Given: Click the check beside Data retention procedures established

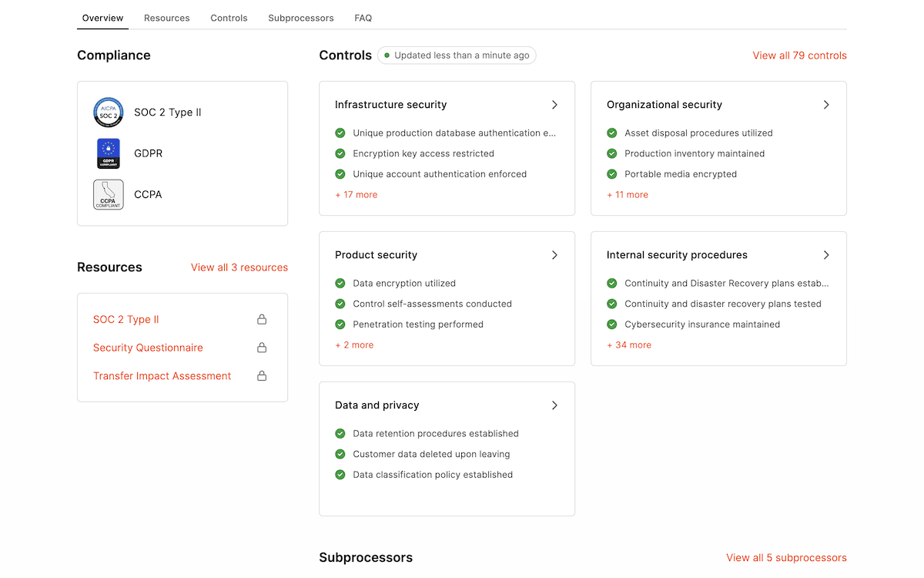Looking at the screenshot, I should [340, 433].
